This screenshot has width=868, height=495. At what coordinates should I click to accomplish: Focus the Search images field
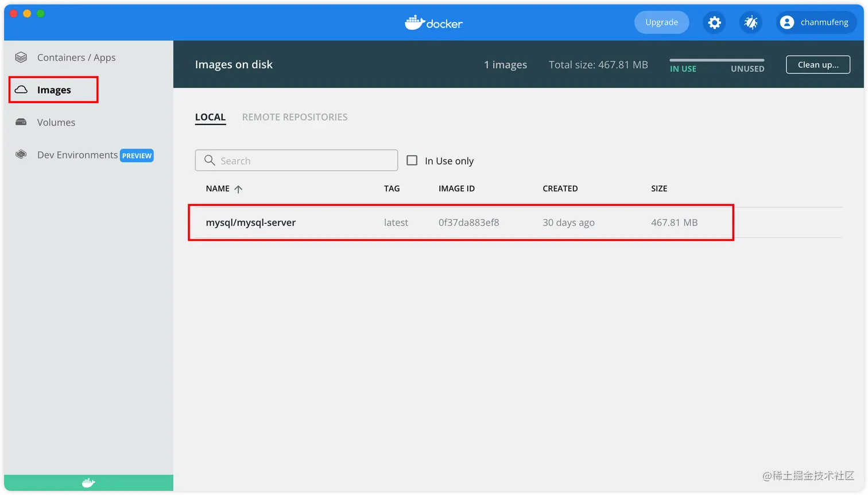296,161
